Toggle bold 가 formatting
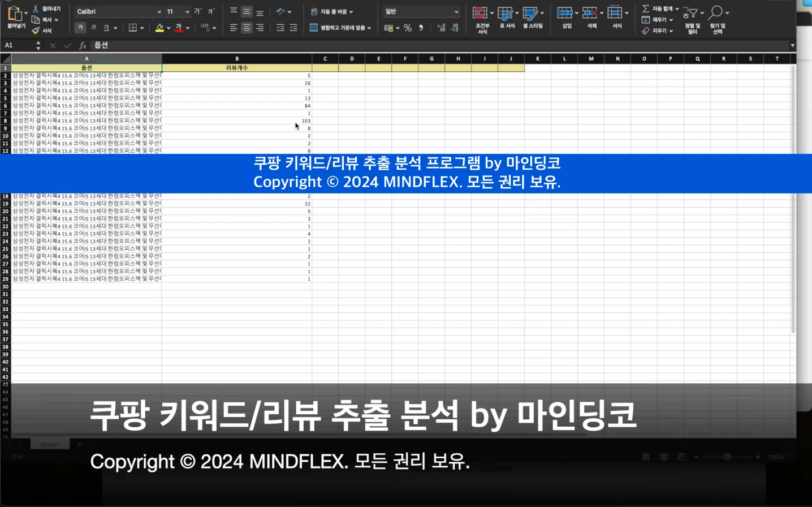Screen dimensions: 812x507 coord(80,28)
